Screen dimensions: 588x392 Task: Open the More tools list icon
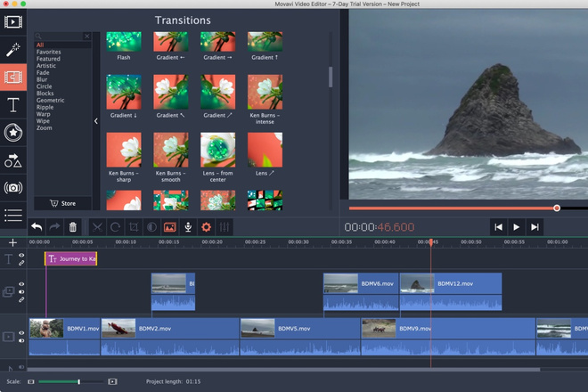click(13, 216)
